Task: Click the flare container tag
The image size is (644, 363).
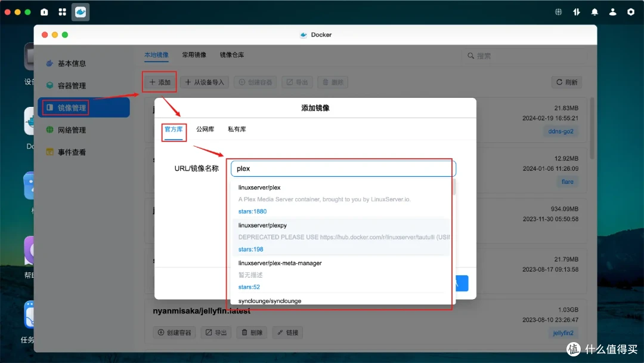Action: [567, 181]
